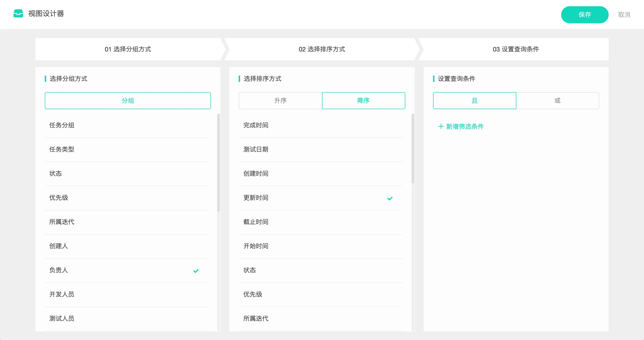Select the 升序 sort option
This screenshot has height=340, width=644.
click(x=280, y=101)
